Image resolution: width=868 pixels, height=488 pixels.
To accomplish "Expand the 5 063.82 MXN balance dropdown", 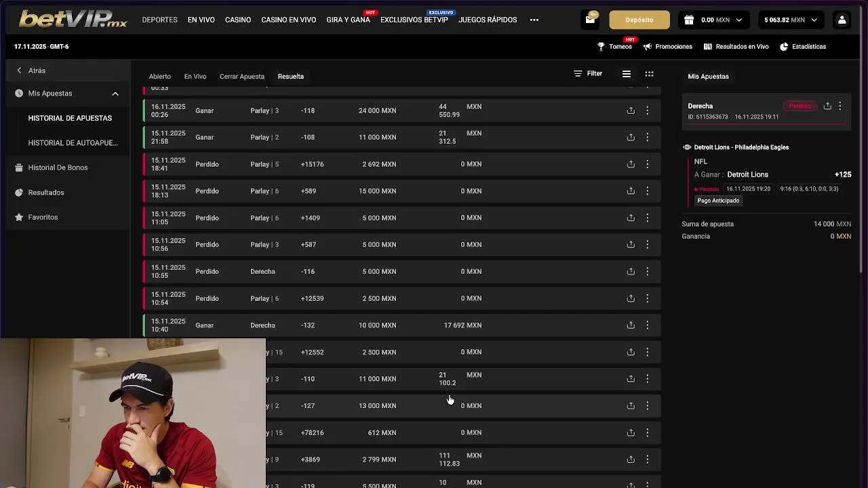I will point(814,20).
